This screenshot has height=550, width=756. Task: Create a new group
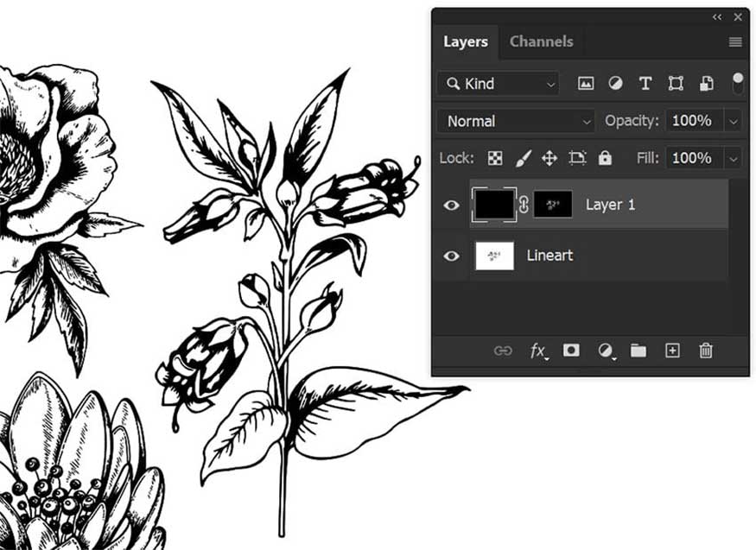[x=638, y=351]
